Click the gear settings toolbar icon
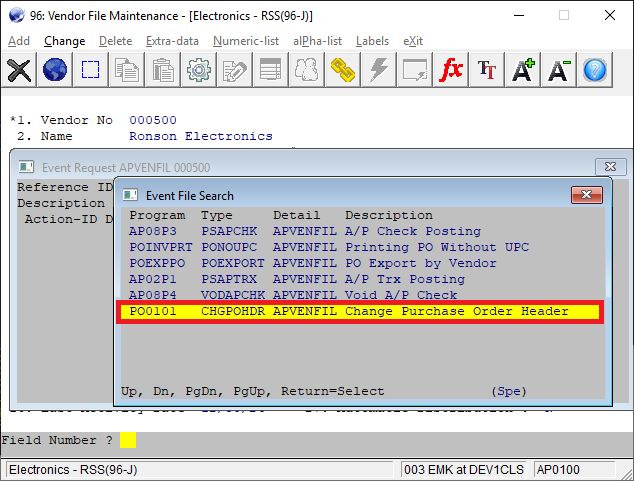This screenshot has height=481, width=634. pos(198,70)
